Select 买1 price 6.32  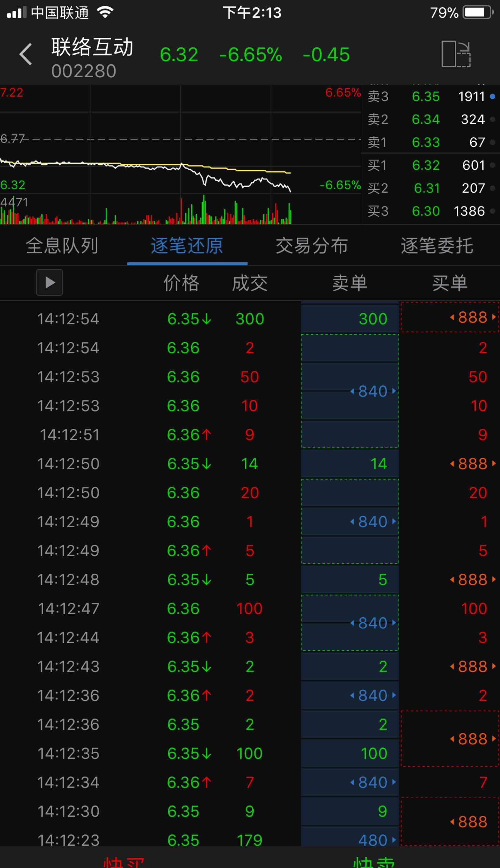click(x=426, y=165)
